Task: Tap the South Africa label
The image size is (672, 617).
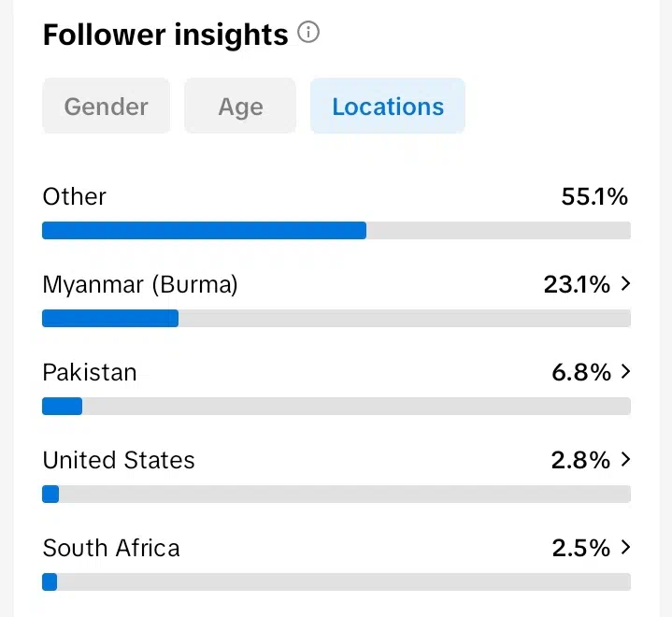Action: coord(111,548)
